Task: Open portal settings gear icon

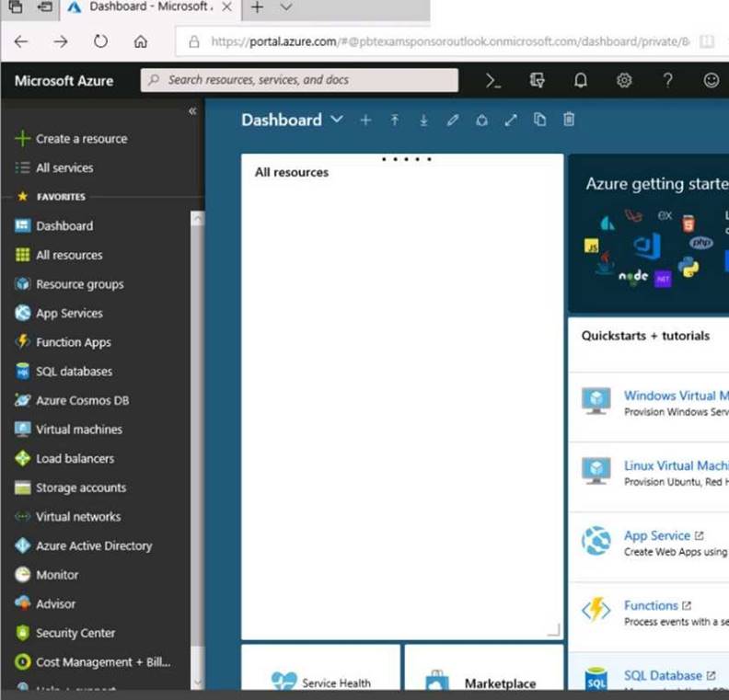Action: click(x=624, y=81)
